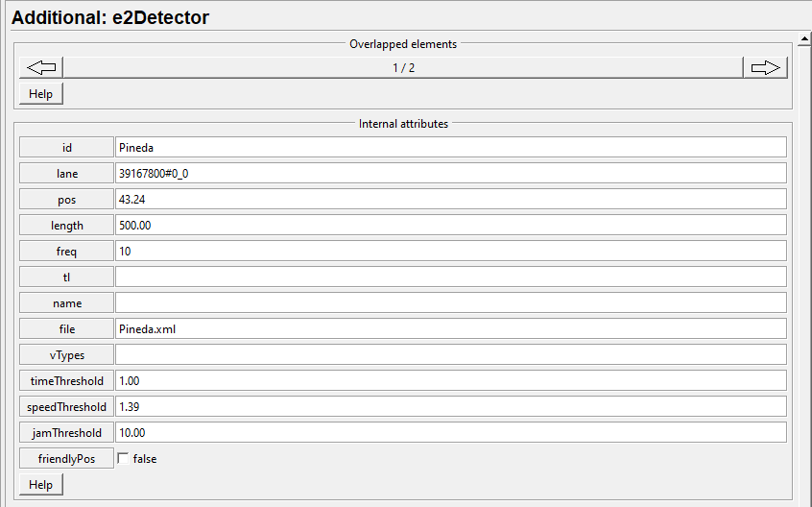812x507 pixels.
Task: Click Help button under Overlapped elements
Action: [41, 93]
